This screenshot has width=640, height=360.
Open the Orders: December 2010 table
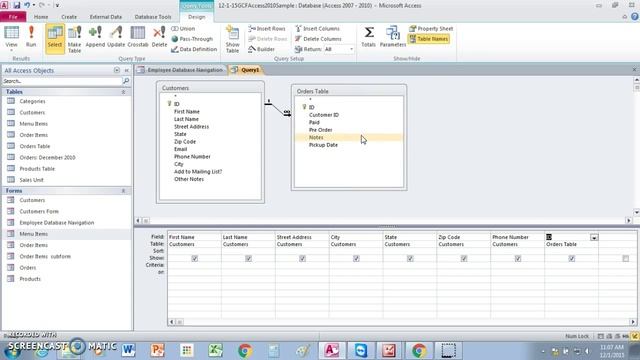[47, 158]
